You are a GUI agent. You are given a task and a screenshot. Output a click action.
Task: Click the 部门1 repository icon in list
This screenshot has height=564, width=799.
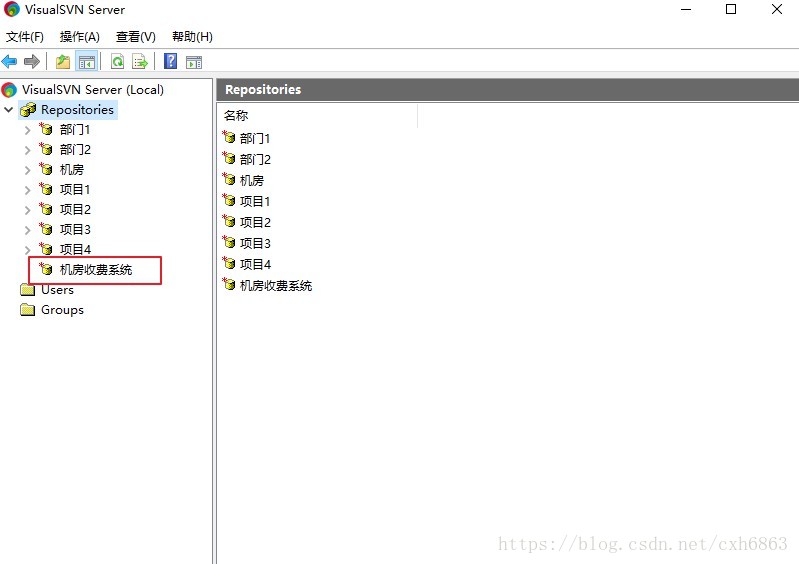pyautogui.click(x=229, y=137)
